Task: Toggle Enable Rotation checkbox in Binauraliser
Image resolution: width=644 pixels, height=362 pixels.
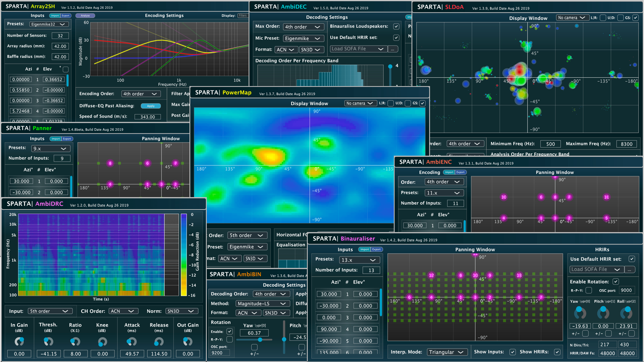Action: 615,282
